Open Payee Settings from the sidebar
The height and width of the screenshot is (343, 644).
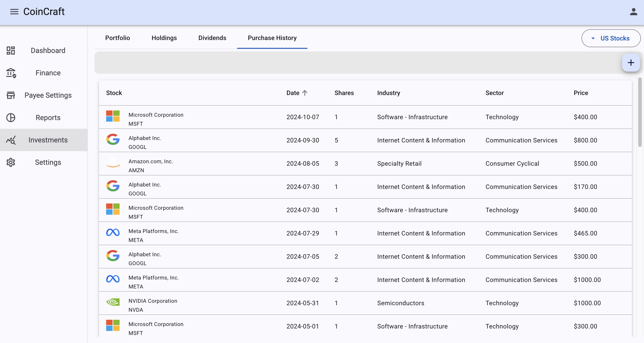pos(44,95)
